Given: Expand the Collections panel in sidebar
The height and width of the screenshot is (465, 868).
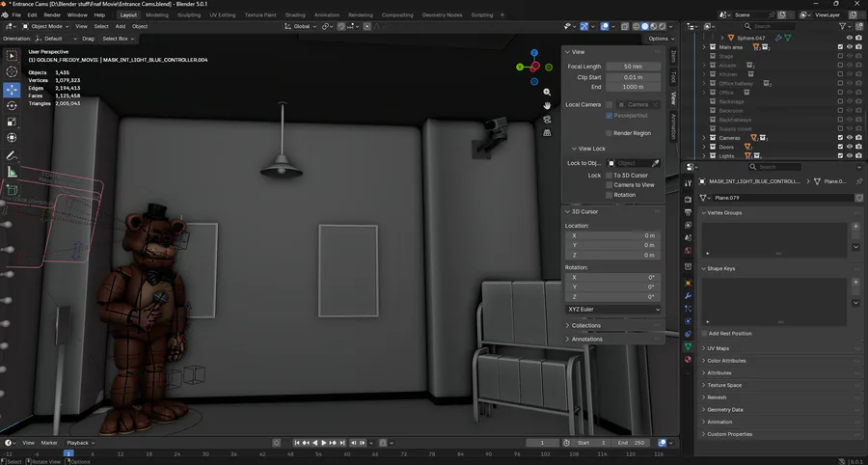Looking at the screenshot, I should pos(586,325).
